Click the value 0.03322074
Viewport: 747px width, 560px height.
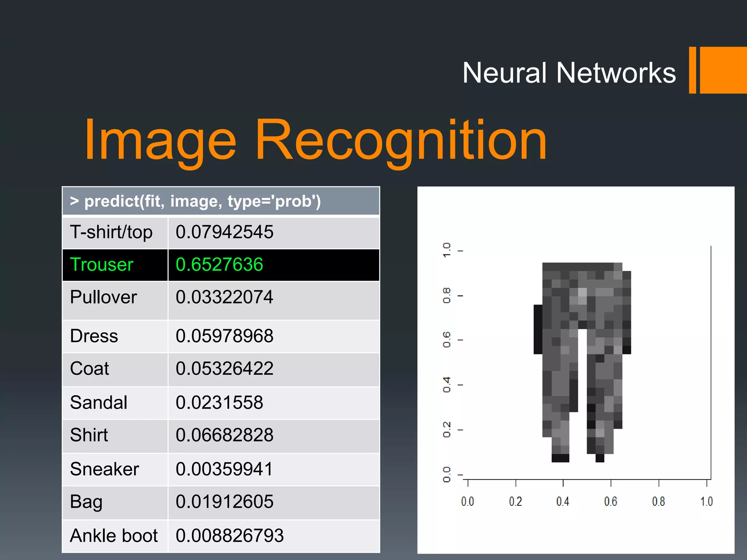tap(224, 297)
